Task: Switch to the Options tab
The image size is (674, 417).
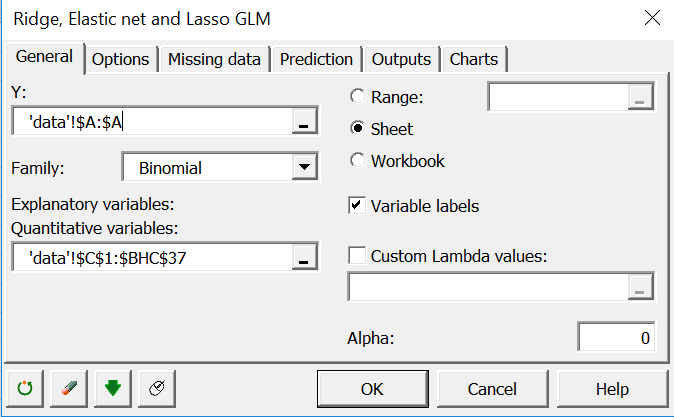Action: click(120, 59)
